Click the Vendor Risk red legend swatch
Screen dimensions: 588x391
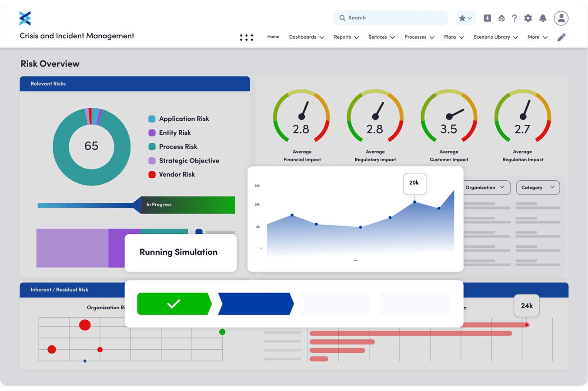pyautogui.click(x=152, y=175)
